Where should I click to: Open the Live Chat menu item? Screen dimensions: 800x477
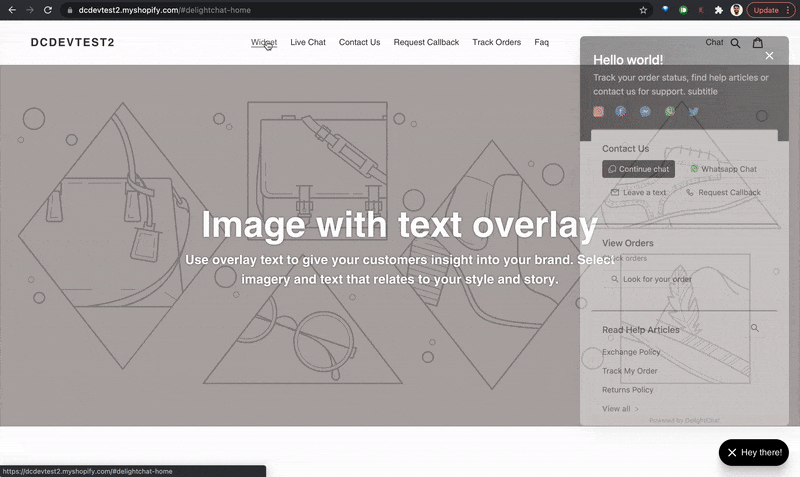pyautogui.click(x=308, y=42)
